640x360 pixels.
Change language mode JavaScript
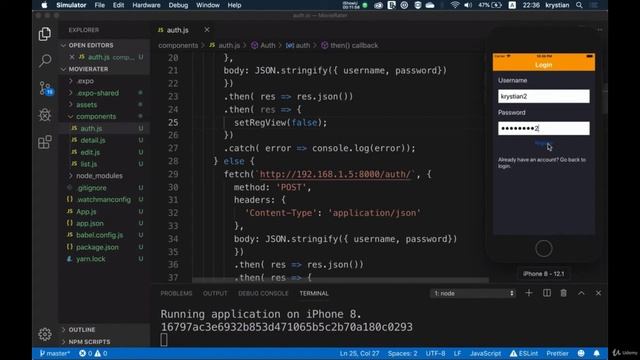[x=485, y=353]
